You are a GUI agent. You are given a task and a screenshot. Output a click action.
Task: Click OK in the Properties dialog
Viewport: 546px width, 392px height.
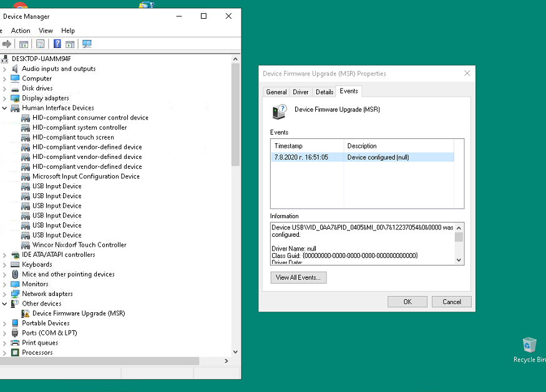click(x=407, y=302)
